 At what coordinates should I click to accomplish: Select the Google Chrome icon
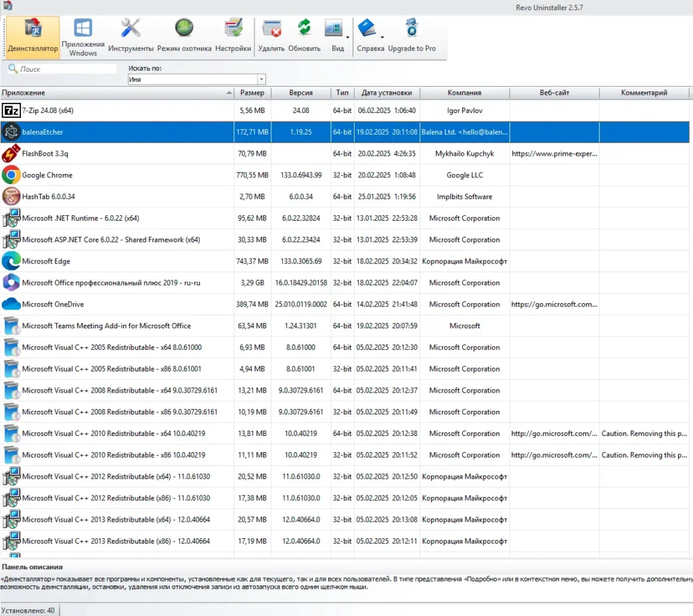coord(11,175)
